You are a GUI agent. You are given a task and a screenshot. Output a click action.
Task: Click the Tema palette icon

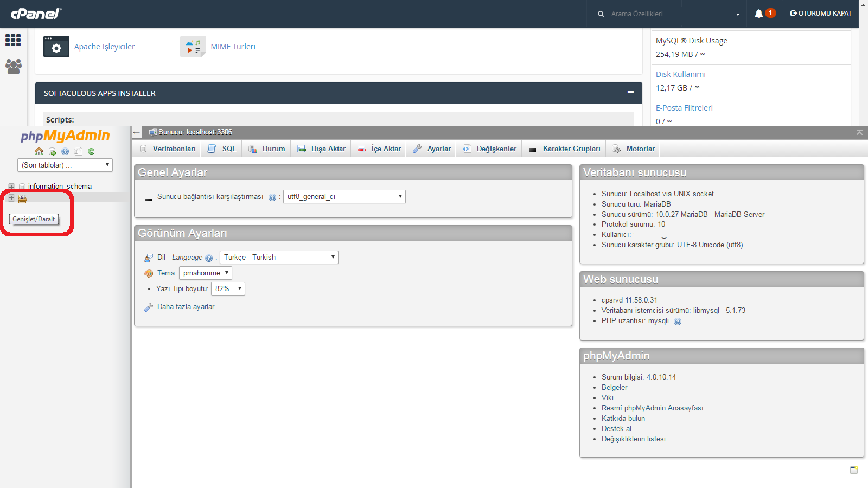pyautogui.click(x=149, y=273)
